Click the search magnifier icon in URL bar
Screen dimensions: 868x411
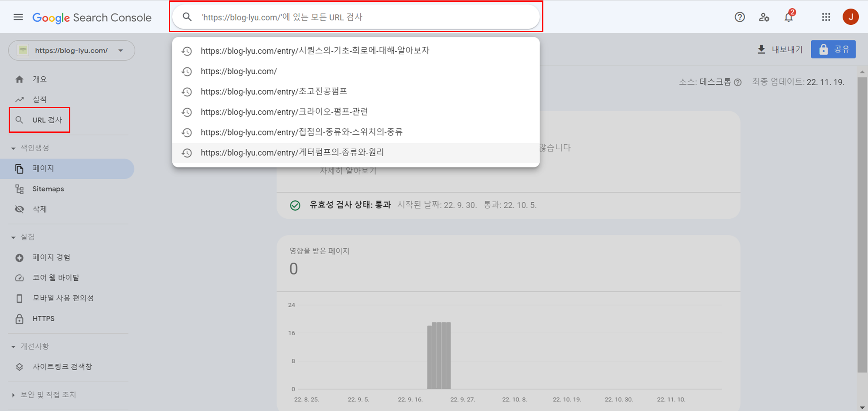[187, 17]
